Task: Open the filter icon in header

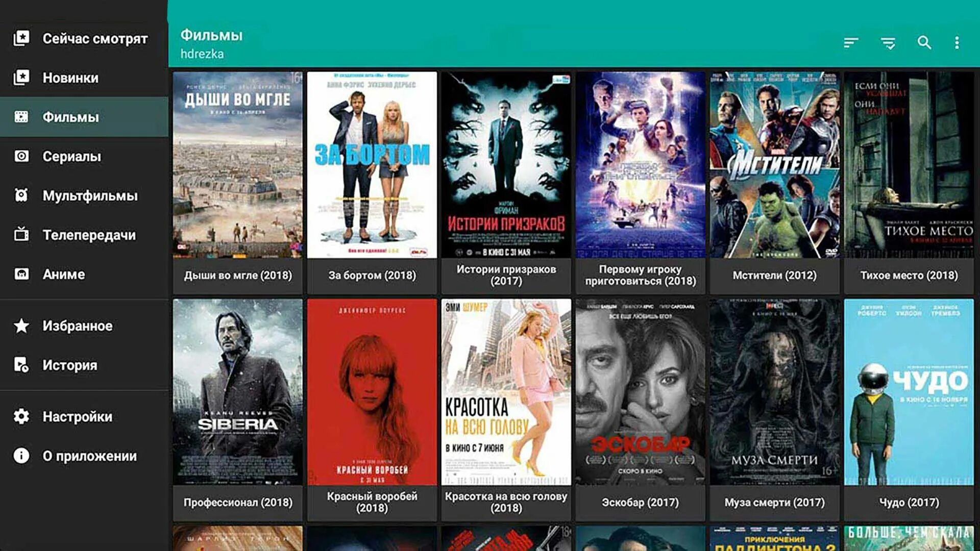Action: [x=888, y=43]
